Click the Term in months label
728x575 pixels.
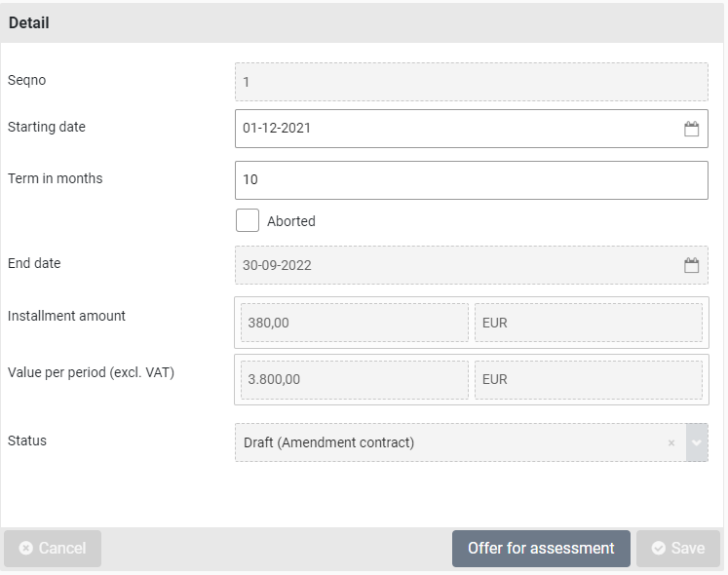(55, 178)
